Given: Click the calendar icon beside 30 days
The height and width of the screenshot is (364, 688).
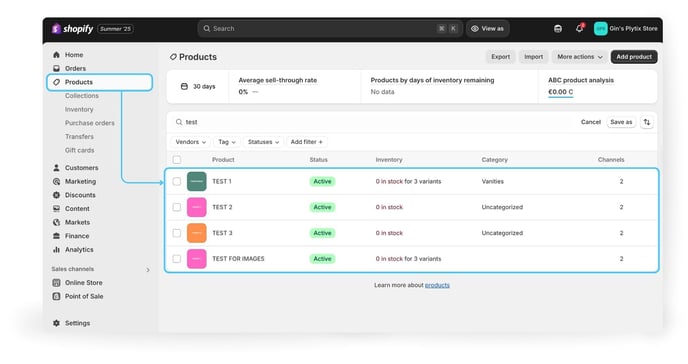Looking at the screenshot, I should (x=184, y=86).
